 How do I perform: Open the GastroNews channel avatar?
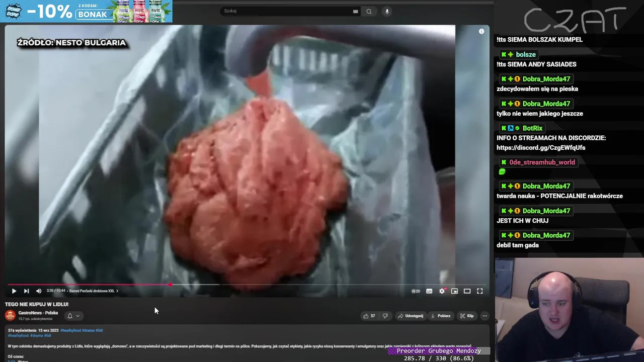(x=10, y=315)
